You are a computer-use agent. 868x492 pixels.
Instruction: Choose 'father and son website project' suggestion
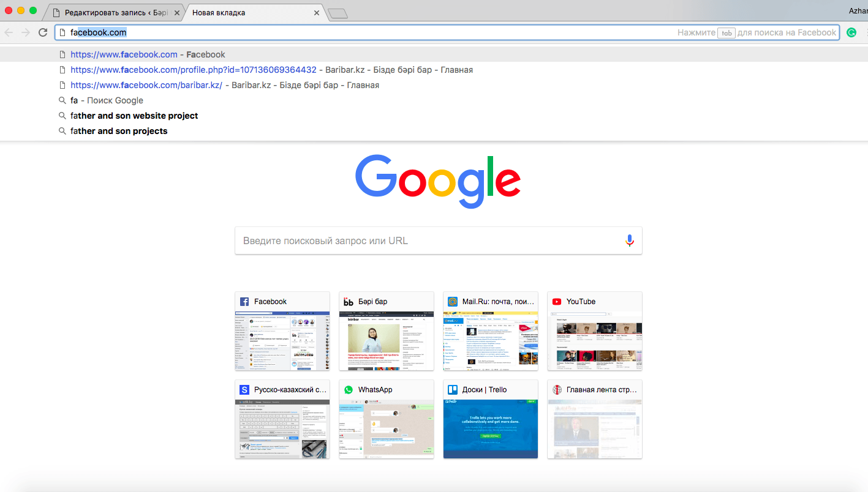[434, 116]
